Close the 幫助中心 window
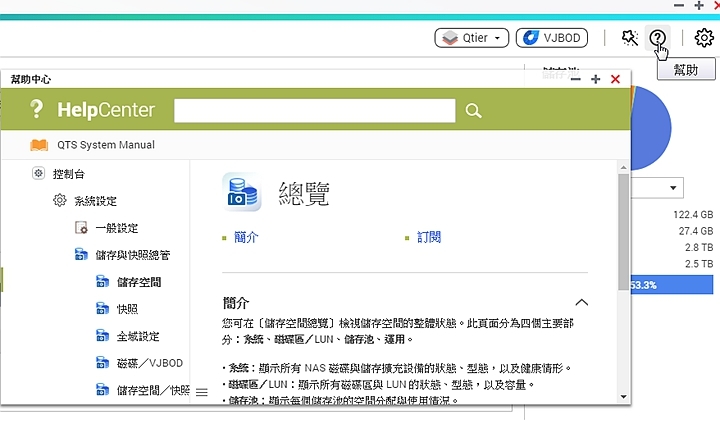Viewport: 720px width, 424px height. 615,79
